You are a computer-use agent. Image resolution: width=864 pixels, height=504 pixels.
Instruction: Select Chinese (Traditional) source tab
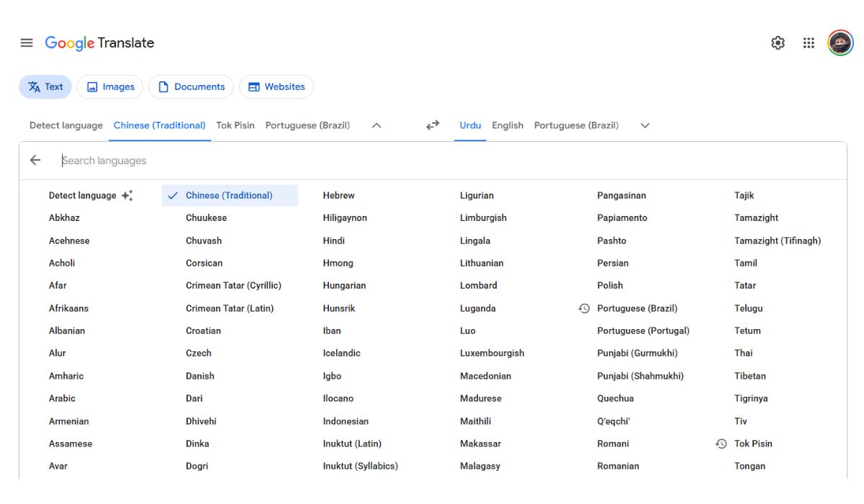(160, 125)
